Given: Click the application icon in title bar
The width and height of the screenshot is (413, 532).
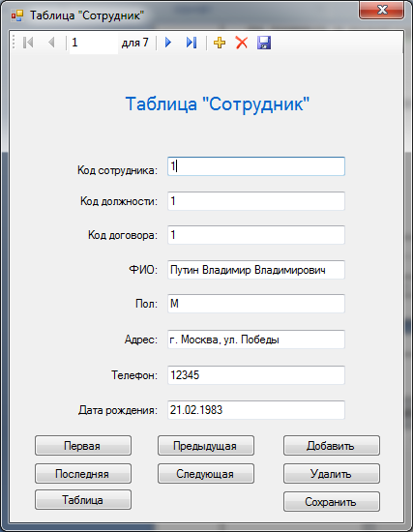Looking at the screenshot, I should tap(17, 15).
